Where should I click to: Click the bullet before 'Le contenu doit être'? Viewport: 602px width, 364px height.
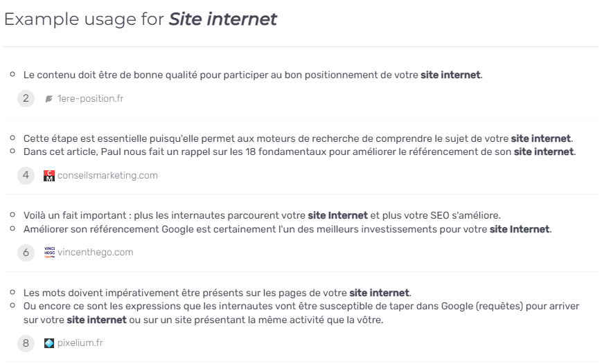(12, 74)
